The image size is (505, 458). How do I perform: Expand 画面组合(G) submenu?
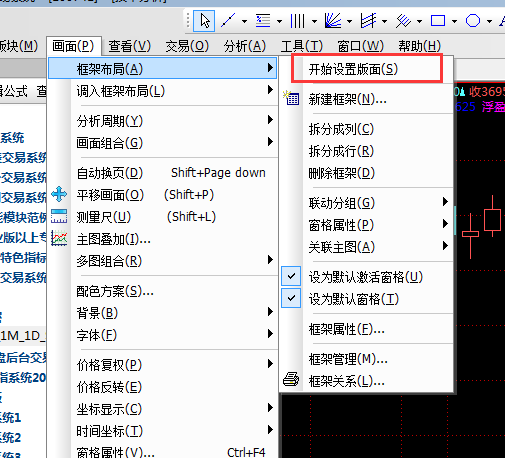(163, 142)
